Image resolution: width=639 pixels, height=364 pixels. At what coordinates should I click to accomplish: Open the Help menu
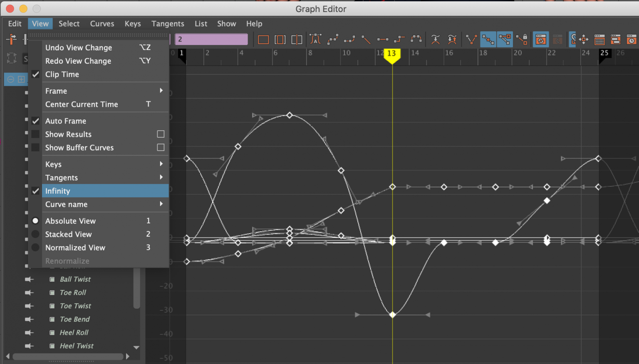pos(254,24)
